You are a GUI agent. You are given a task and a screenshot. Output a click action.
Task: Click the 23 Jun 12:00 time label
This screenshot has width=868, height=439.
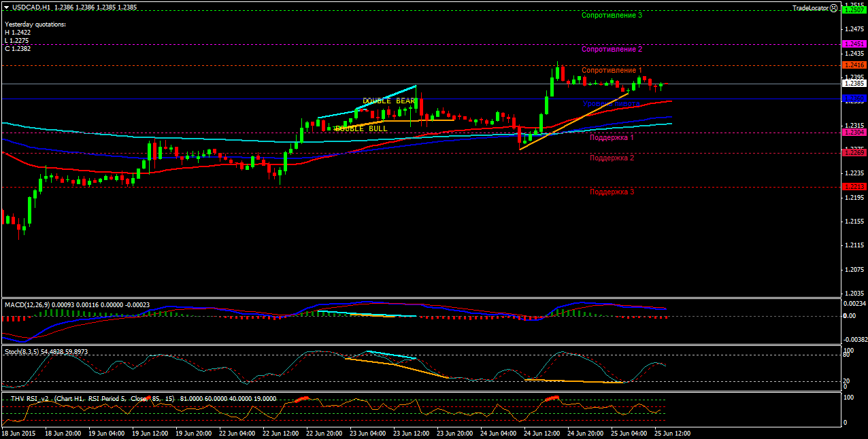coord(410,433)
